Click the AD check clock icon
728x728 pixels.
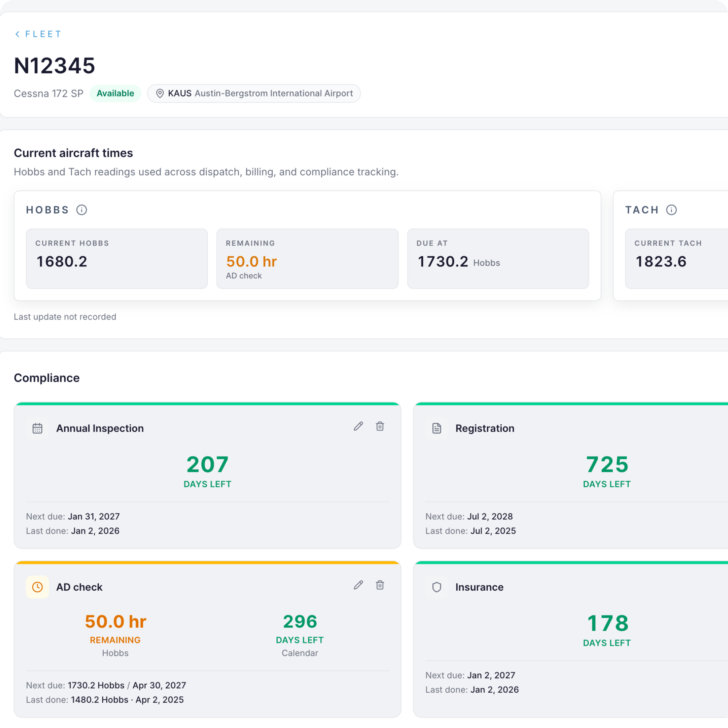click(37, 587)
